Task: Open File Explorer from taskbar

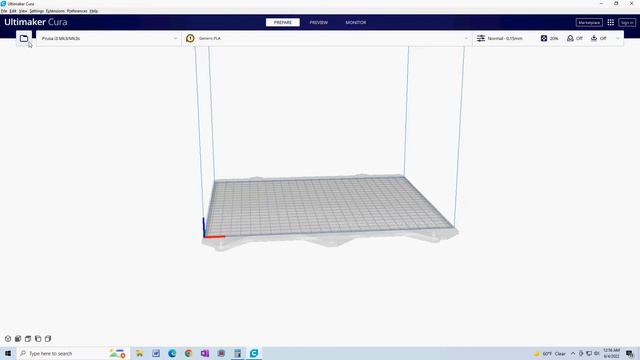Action: [x=140, y=353]
